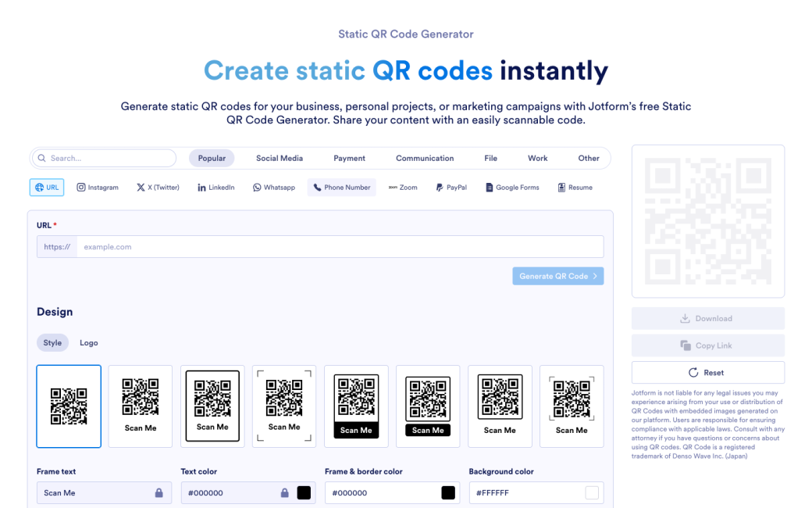
Task: Pick the X (Twitter) logo icon
Action: click(x=141, y=187)
